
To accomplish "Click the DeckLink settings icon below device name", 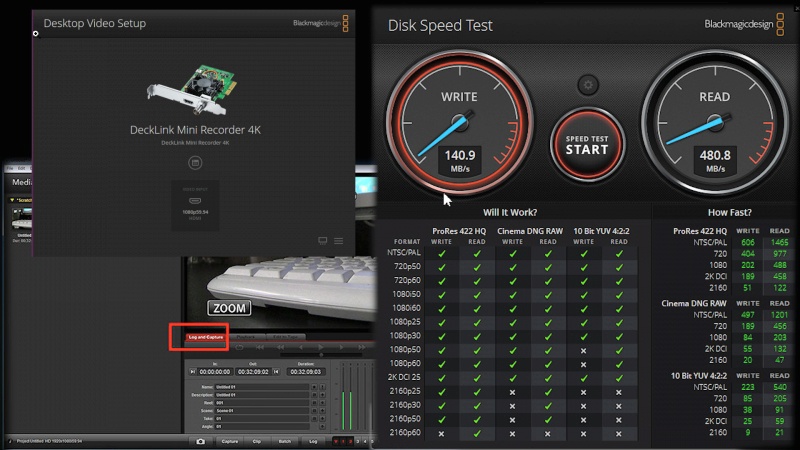I will pyautogui.click(x=196, y=163).
